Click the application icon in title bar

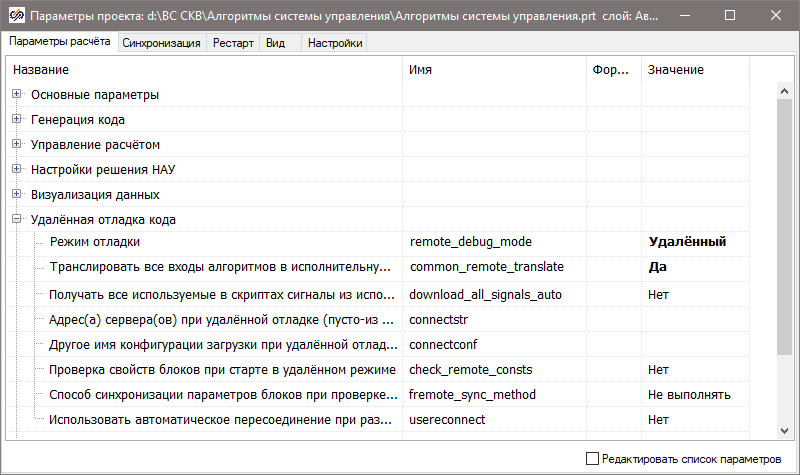[x=15, y=16]
